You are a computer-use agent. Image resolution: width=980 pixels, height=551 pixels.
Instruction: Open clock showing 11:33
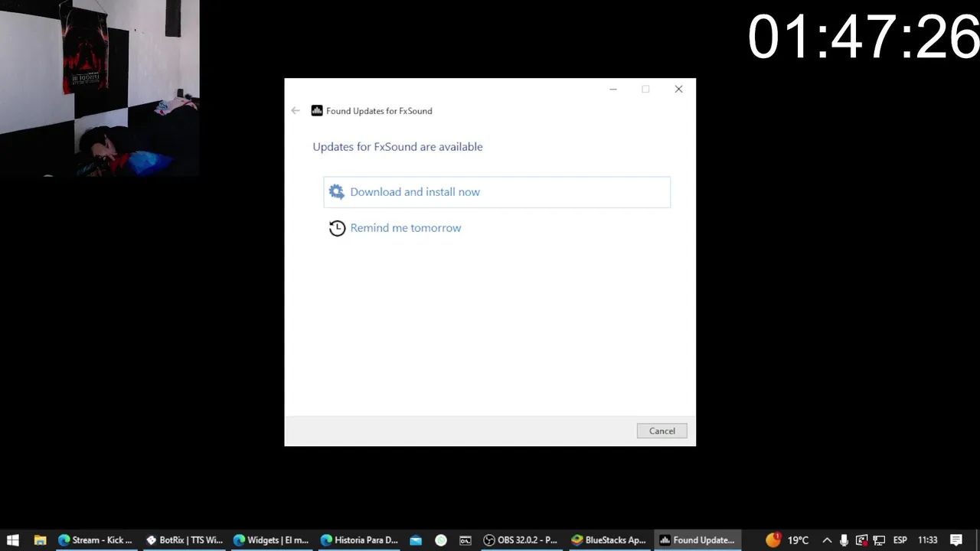click(x=928, y=540)
